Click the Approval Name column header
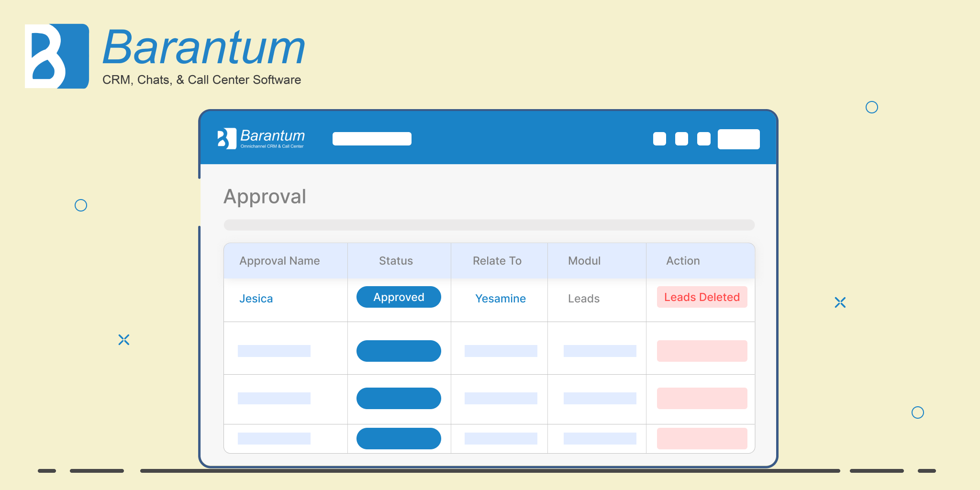 [279, 261]
